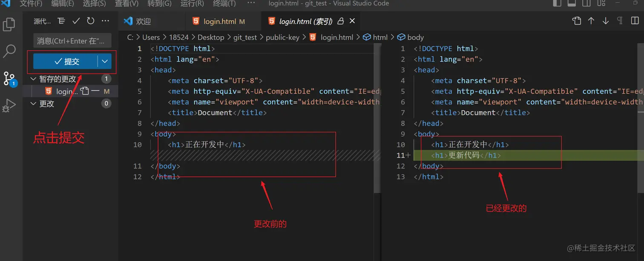Click breadcrumb segment git_test
The width and height of the screenshot is (644, 261).
click(245, 37)
